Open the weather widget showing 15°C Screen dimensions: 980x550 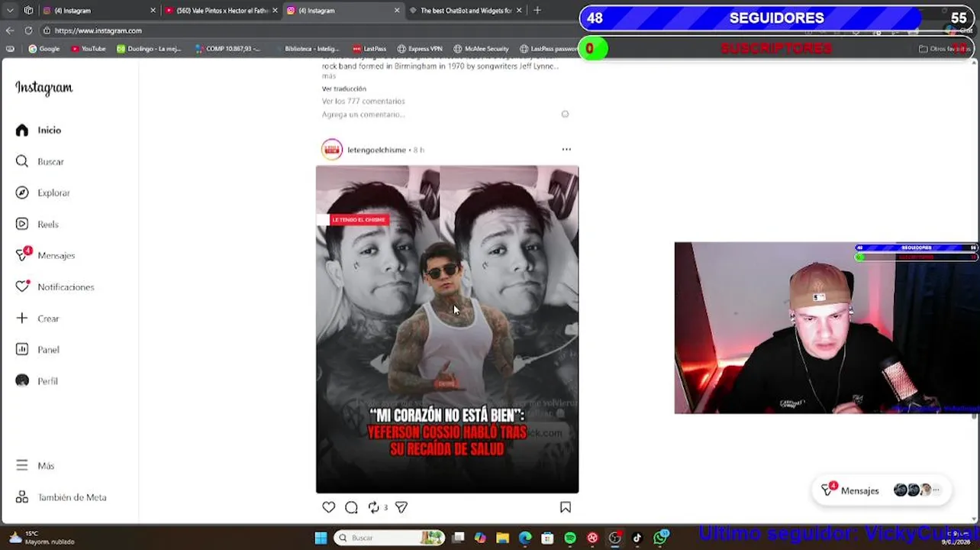(x=42, y=538)
